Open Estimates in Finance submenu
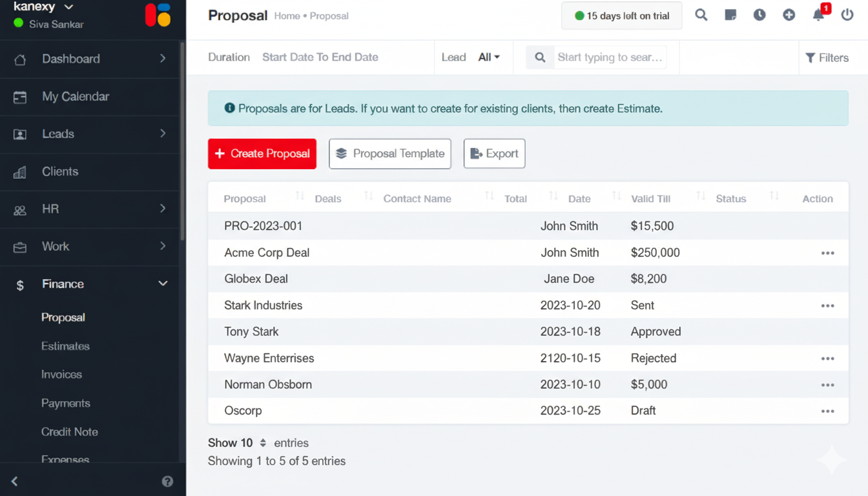The width and height of the screenshot is (868, 496). coord(65,346)
